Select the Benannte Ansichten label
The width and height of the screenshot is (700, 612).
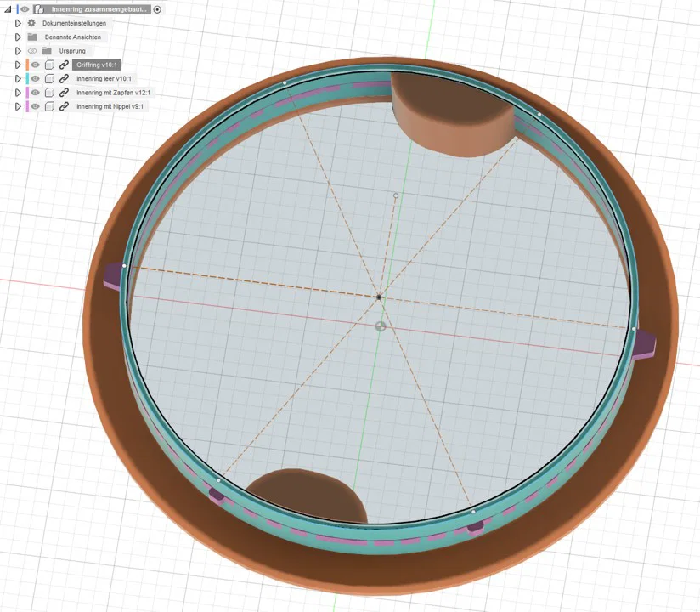[x=73, y=37]
